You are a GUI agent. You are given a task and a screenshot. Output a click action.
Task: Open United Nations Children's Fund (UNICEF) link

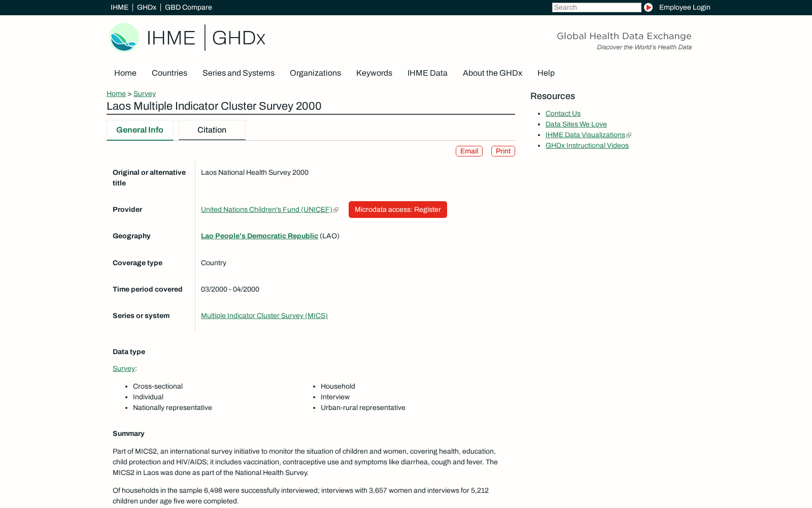tap(266, 209)
